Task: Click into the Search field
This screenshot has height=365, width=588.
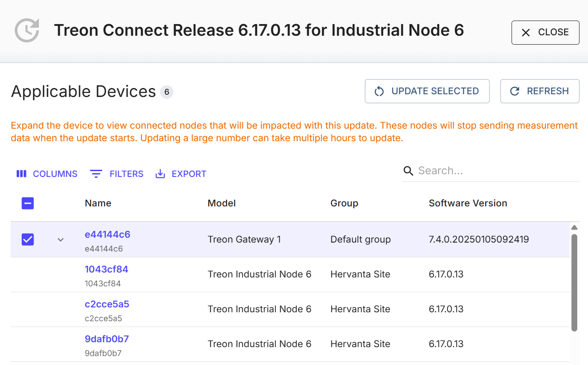Action: click(x=492, y=171)
